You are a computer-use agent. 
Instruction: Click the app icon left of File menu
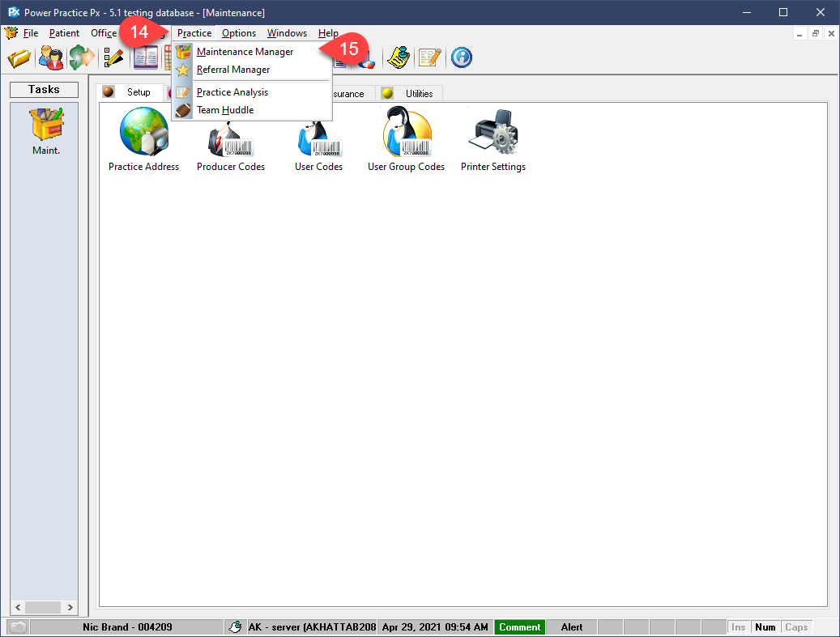(x=11, y=33)
